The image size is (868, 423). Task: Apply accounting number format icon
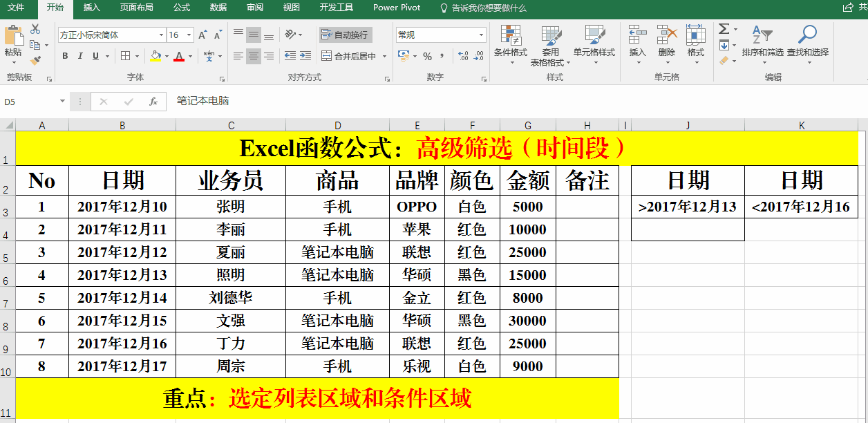tap(404, 56)
